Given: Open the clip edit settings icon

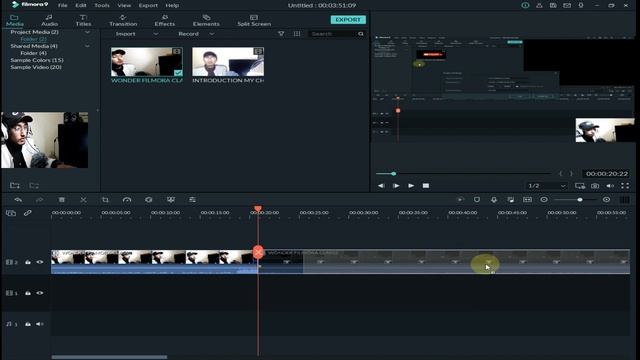Looking at the screenshot, I should [x=192, y=200].
